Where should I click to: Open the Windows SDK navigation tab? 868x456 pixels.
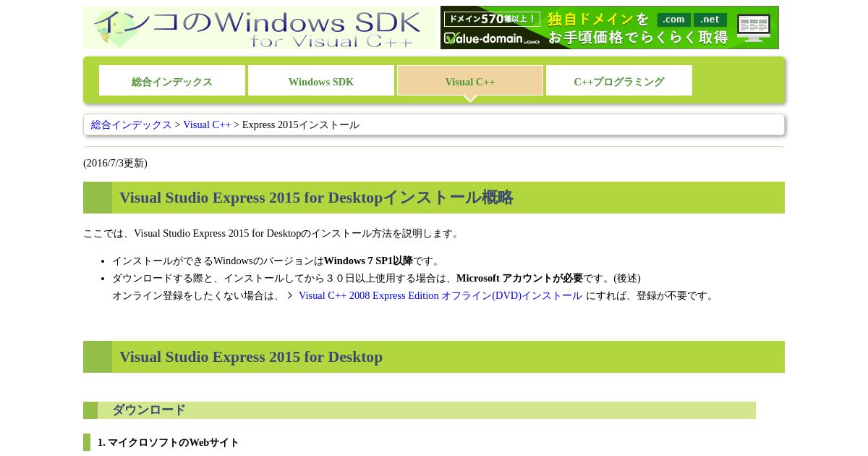[x=321, y=81]
